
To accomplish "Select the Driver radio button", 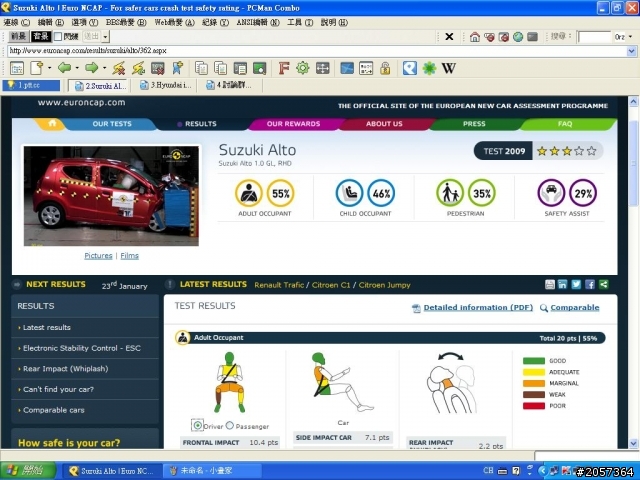I will click(x=198, y=425).
